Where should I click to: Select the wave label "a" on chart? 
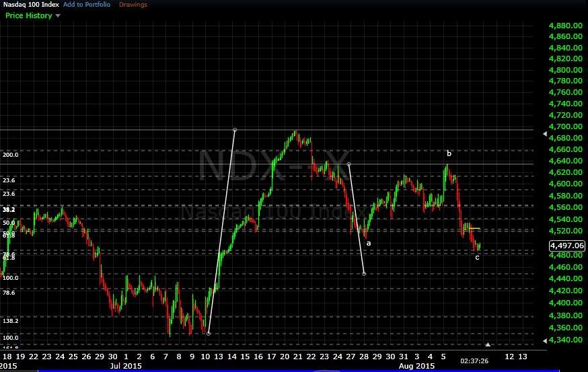click(x=368, y=243)
